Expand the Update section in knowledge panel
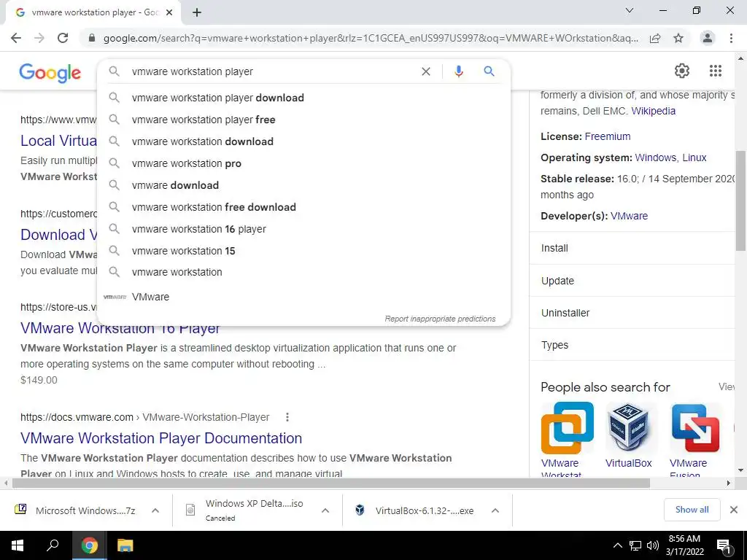 632,281
